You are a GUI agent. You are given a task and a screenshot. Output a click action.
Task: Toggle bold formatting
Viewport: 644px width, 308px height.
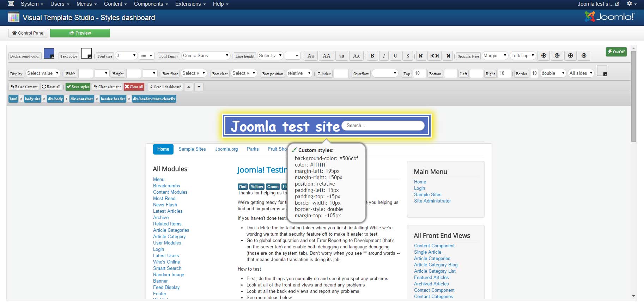(372, 56)
